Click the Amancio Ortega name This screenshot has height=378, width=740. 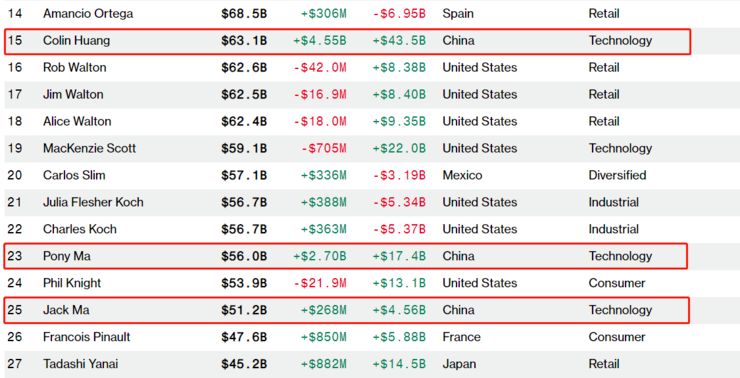88,14
